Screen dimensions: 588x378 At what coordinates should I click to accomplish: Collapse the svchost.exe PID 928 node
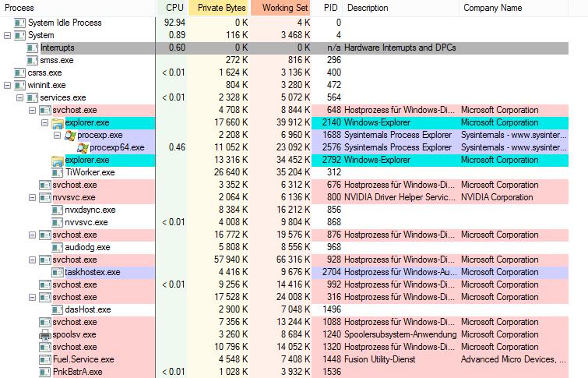[x=32, y=260]
